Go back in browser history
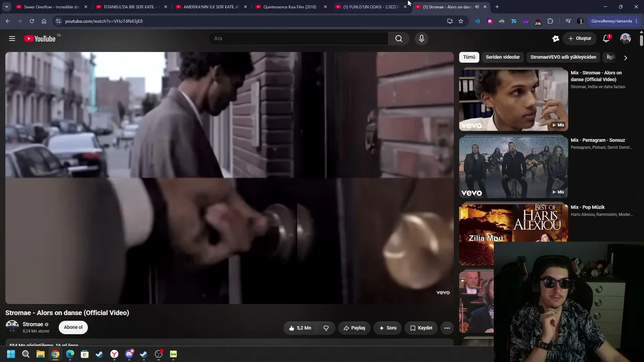Screen dimensions: 644x362 click(8, 21)
